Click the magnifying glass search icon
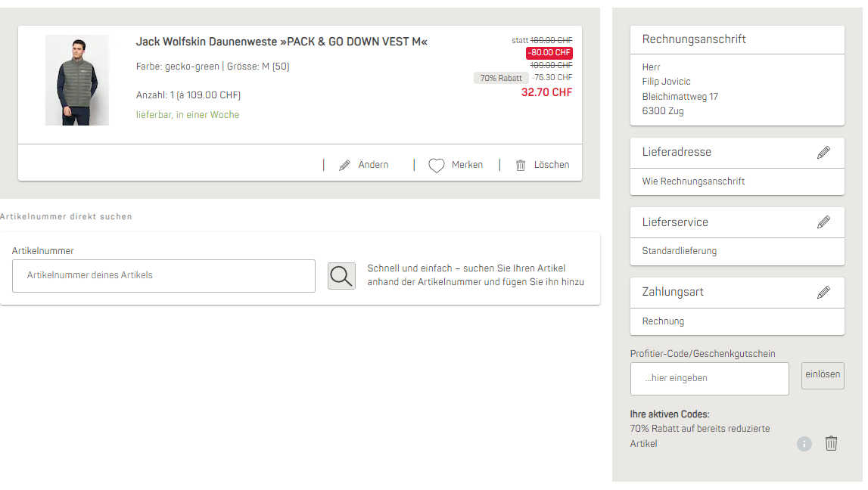The height and width of the screenshot is (490, 868). coord(341,276)
